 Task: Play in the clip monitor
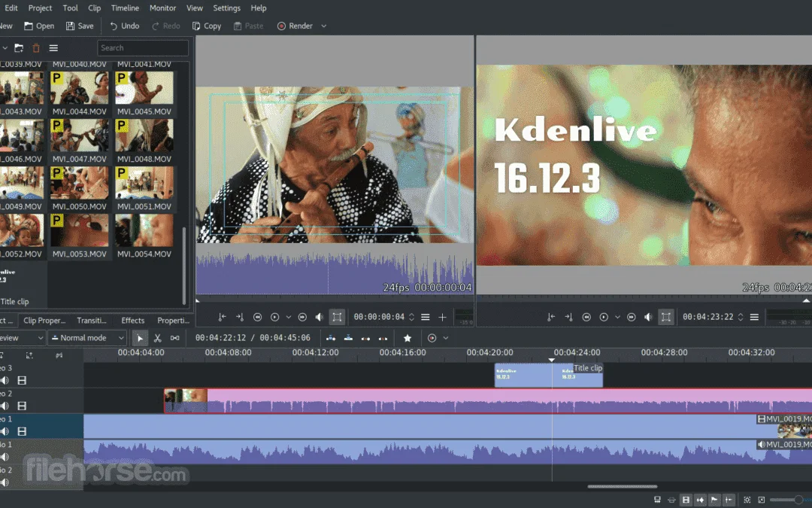[x=275, y=317]
